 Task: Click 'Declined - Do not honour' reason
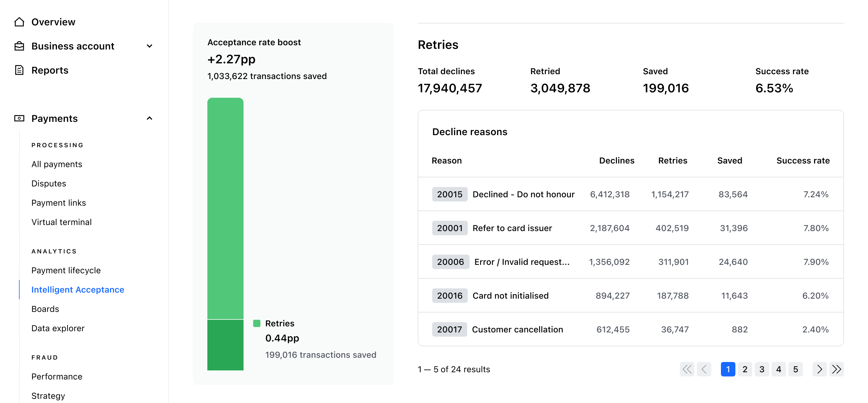[x=523, y=194]
